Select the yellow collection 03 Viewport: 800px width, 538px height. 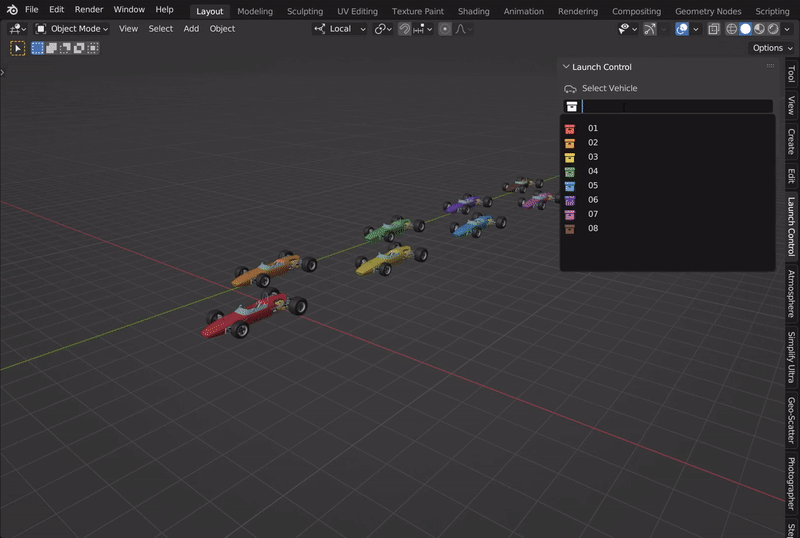(x=667, y=157)
